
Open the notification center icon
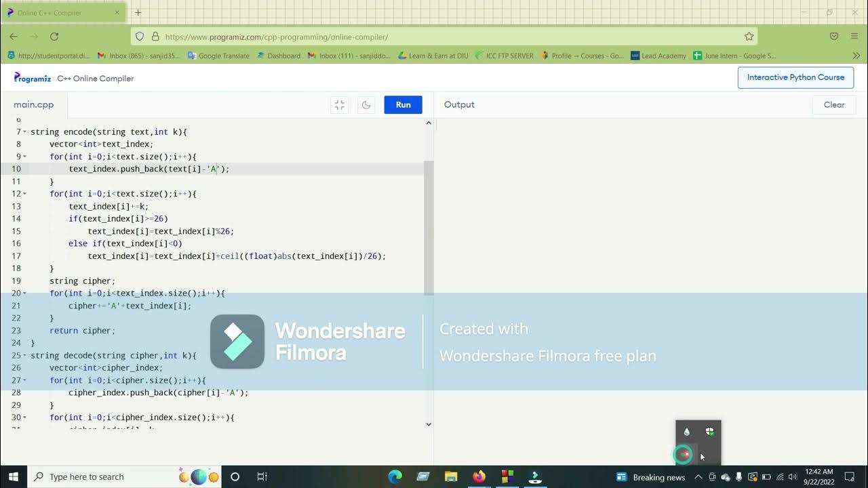pos(850,476)
